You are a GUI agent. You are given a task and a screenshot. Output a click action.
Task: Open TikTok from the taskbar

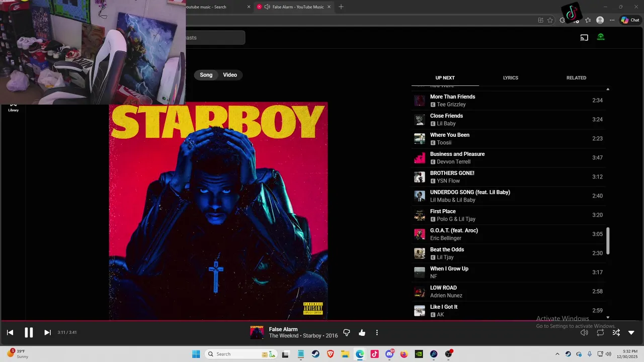pos(374,354)
